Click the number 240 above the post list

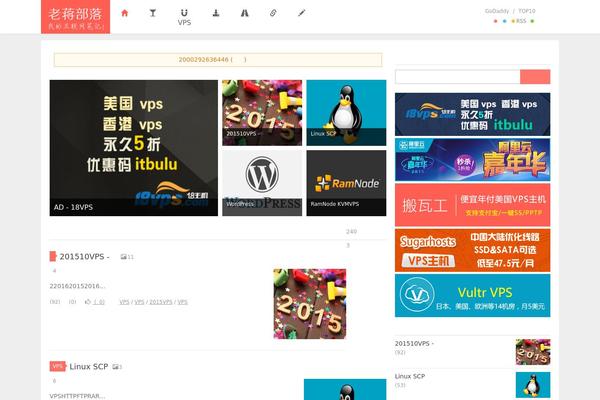[x=351, y=232]
